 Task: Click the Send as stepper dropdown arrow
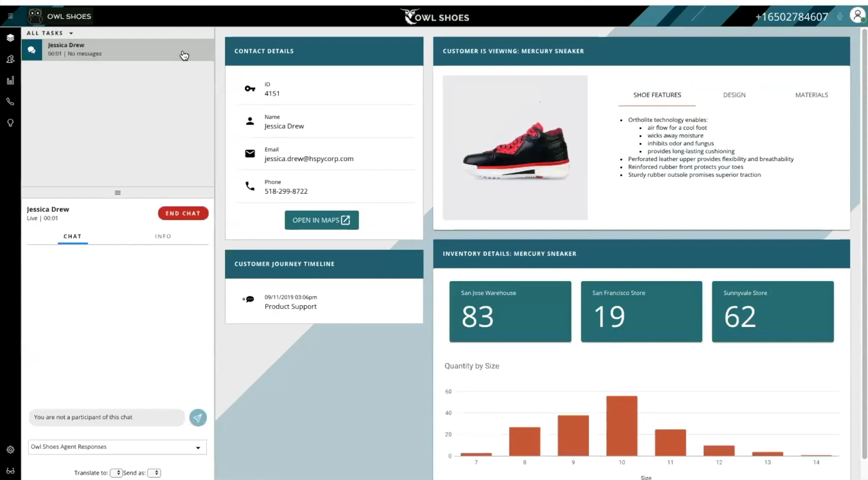pyautogui.click(x=155, y=472)
